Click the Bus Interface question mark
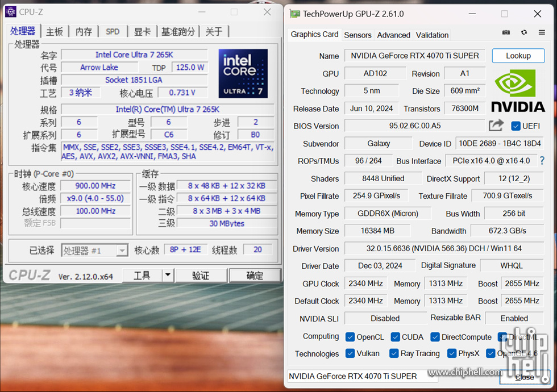Viewport: 557px width, 392px height. (542, 160)
